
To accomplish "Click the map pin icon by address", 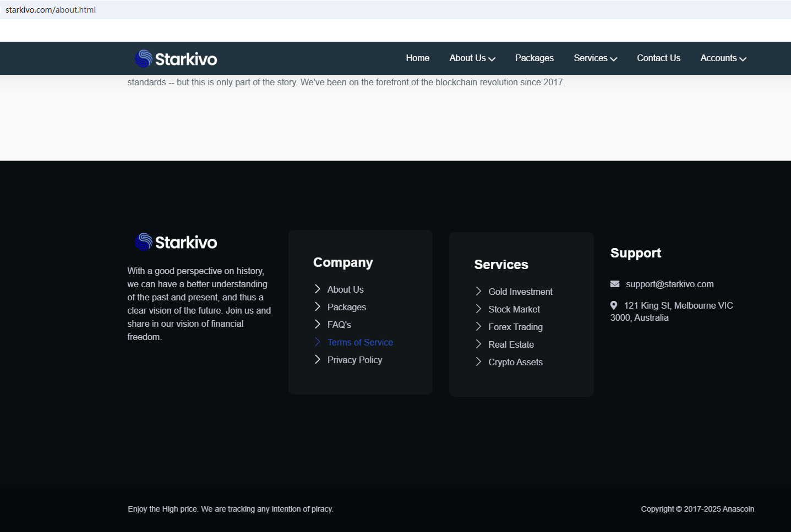I will click(614, 305).
